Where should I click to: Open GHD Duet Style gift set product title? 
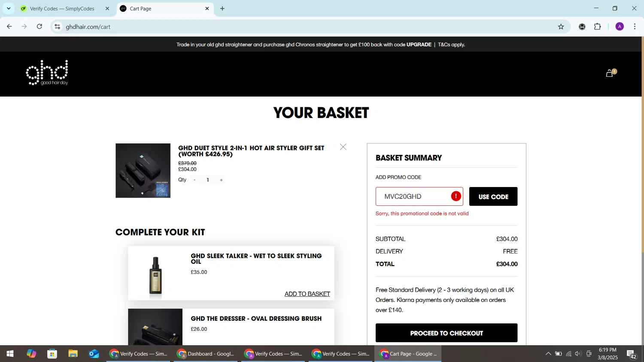251,151
